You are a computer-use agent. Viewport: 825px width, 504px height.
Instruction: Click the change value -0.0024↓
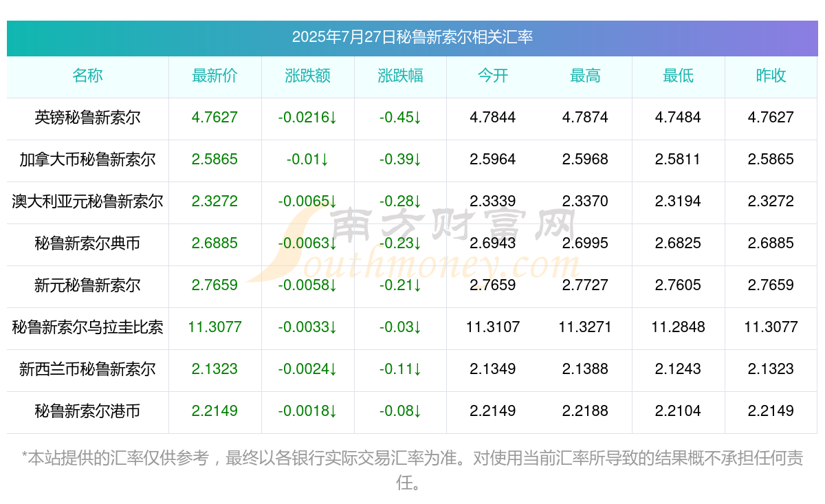point(307,369)
